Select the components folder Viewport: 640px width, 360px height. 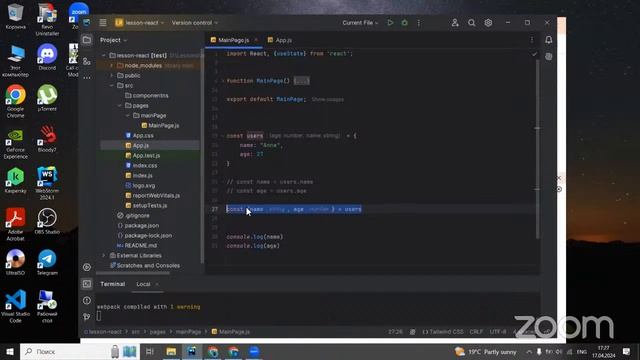coord(147,96)
